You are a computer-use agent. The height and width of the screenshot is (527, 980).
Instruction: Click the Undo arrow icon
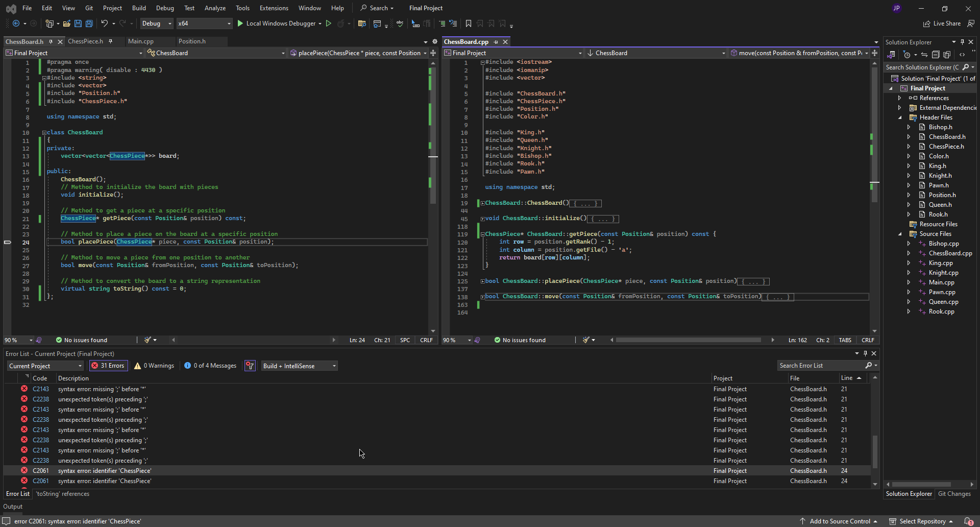[x=105, y=23]
